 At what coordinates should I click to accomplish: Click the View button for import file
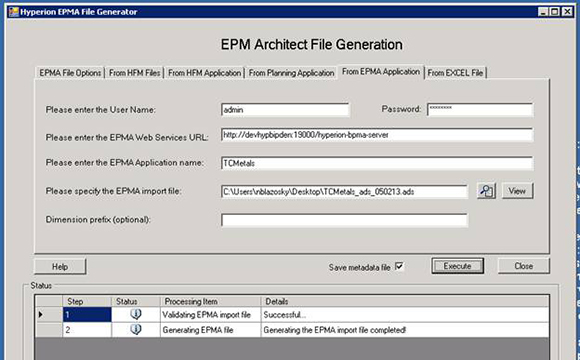coord(517,191)
